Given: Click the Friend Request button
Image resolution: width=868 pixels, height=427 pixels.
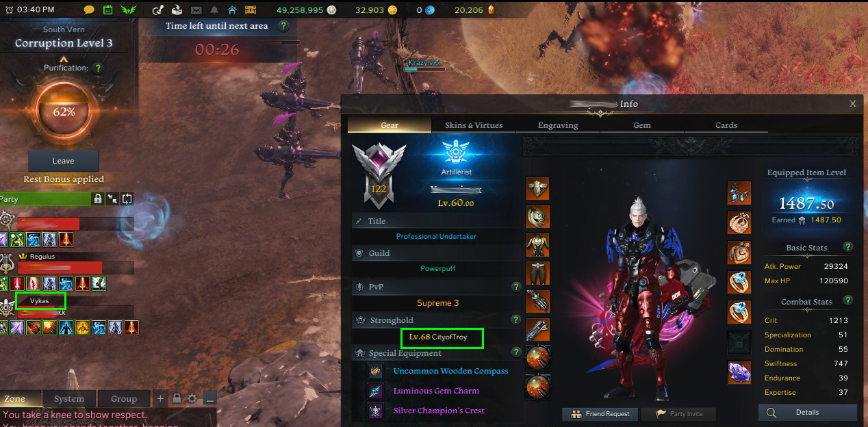Looking at the screenshot, I should coord(600,414).
